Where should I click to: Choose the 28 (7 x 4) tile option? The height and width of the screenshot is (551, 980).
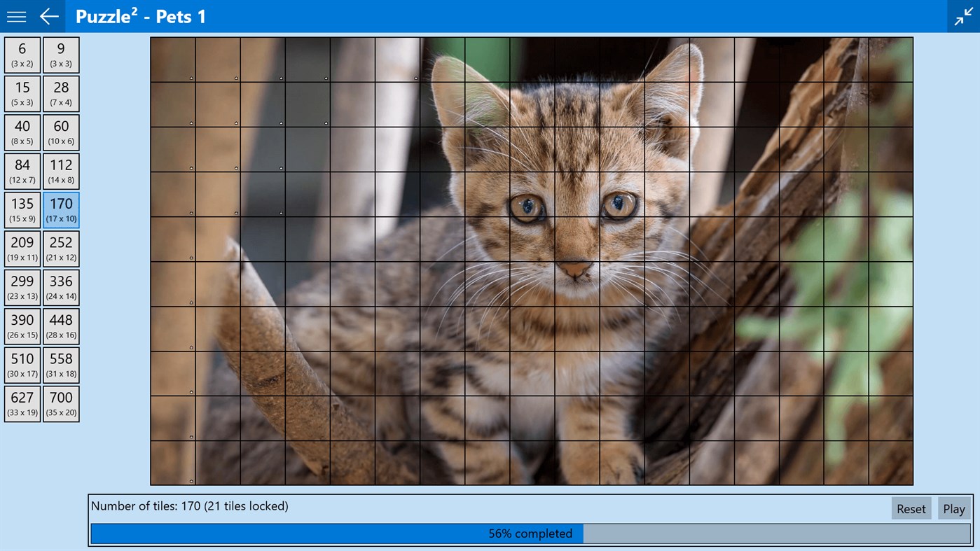60,92
